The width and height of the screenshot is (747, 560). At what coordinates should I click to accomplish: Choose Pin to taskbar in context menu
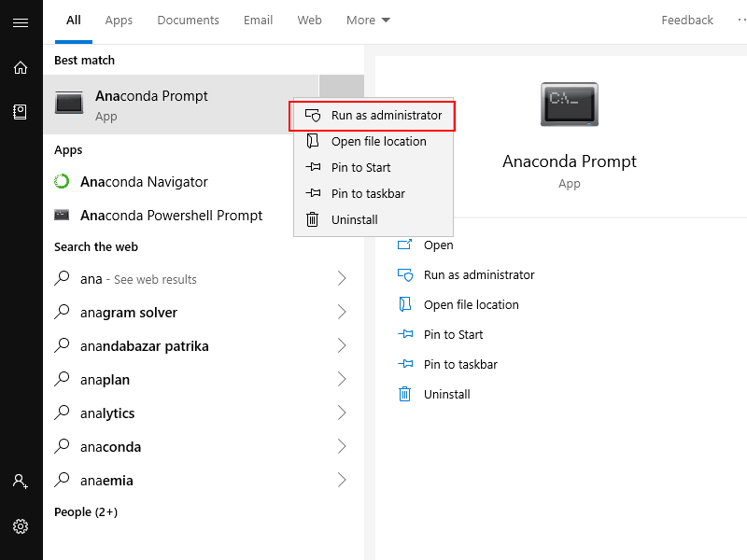[x=373, y=194]
